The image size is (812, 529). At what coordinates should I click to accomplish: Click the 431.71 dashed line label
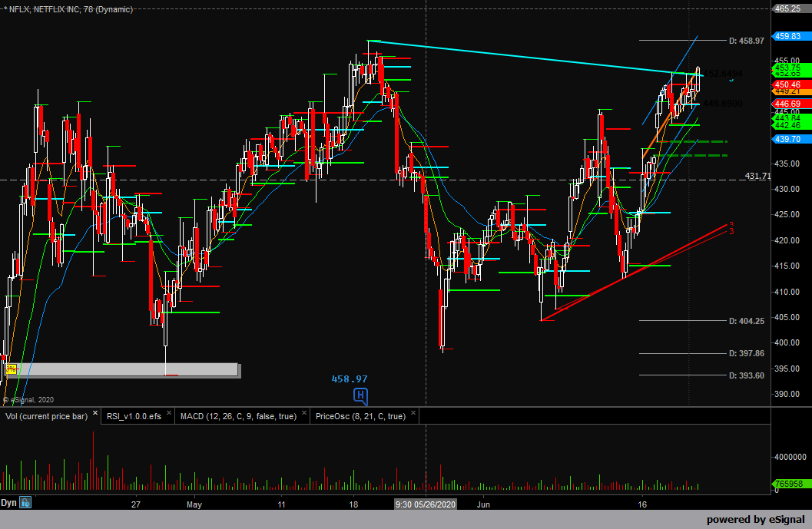click(x=757, y=176)
